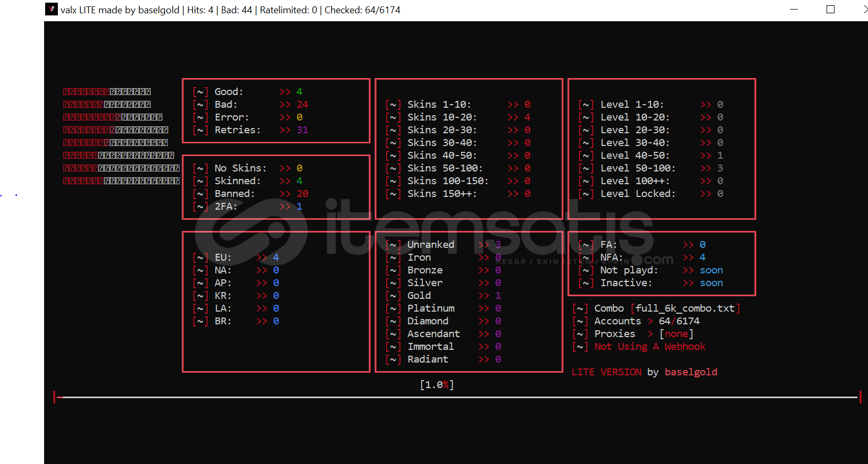
Task: Click the 'EU:' region label
Action: (223, 257)
